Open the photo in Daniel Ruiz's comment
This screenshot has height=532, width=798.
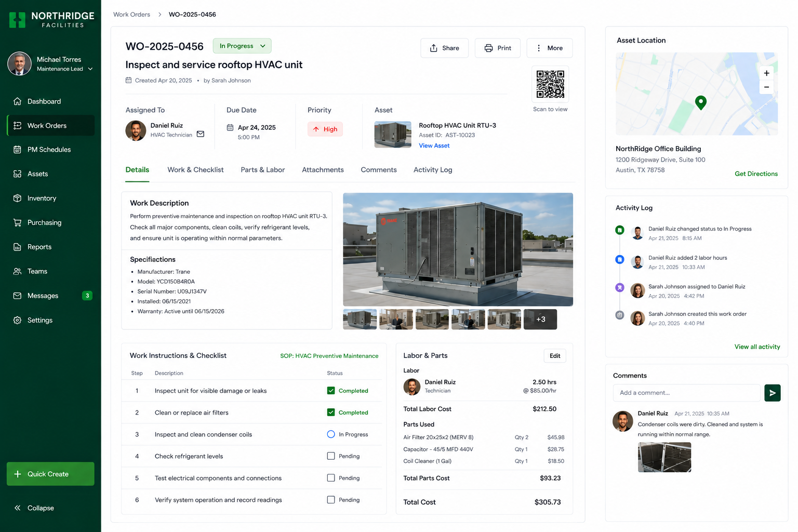(x=664, y=457)
